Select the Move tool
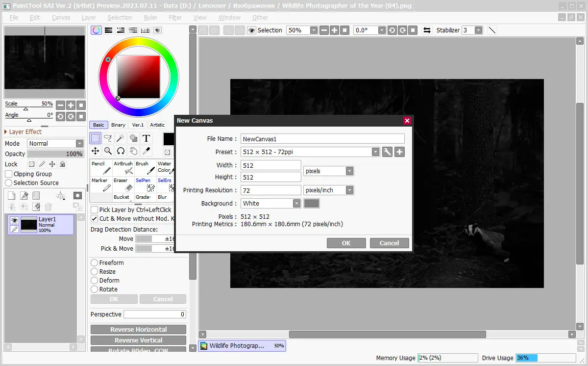The height and width of the screenshot is (366, 588). pos(96,151)
